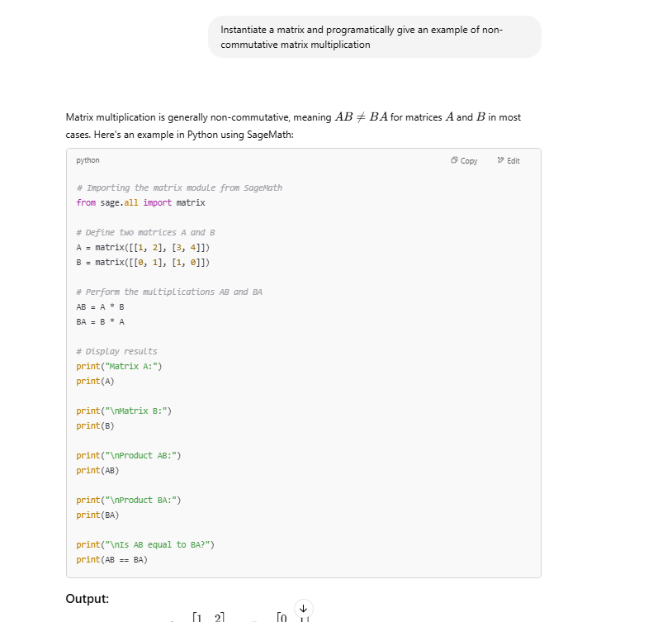Click the "# Perform the multiplications" comment

(x=169, y=292)
